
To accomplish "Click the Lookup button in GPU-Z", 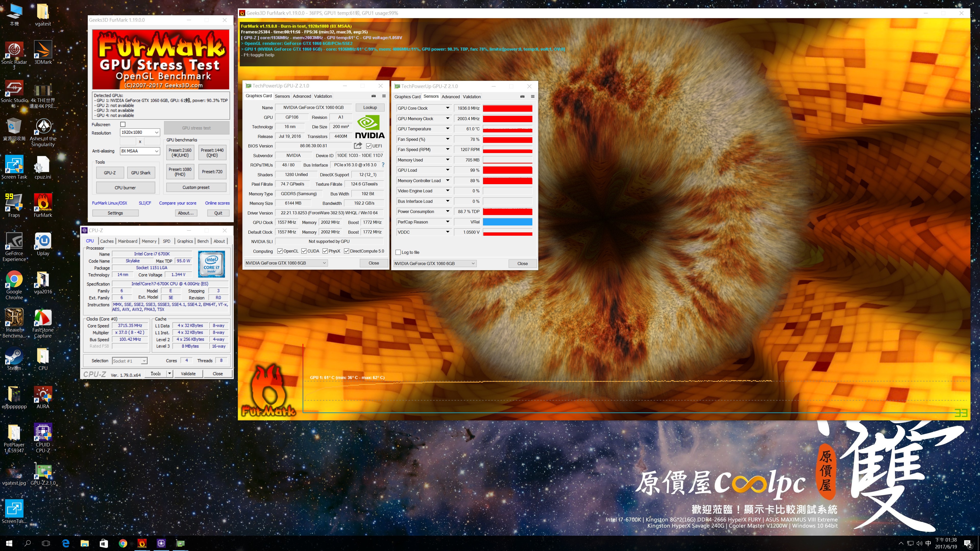I will click(x=370, y=107).
